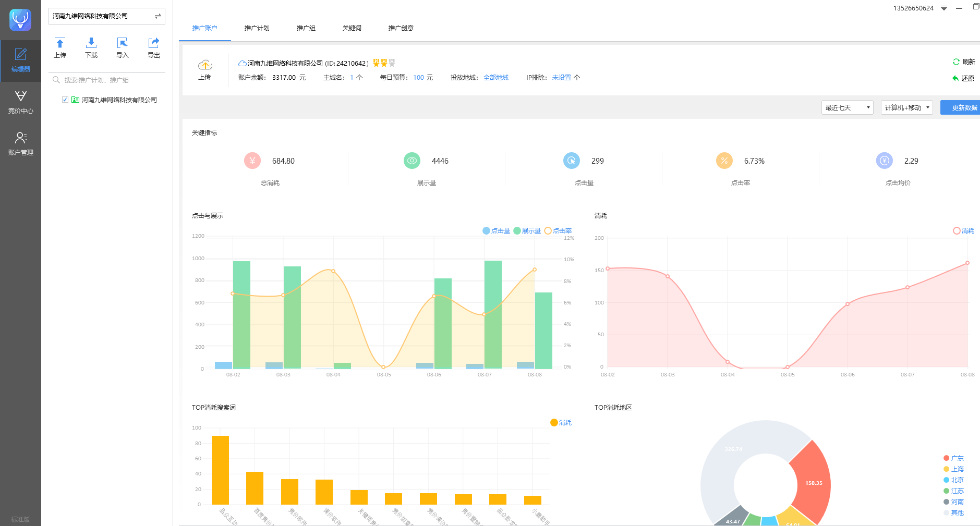Click the cloud icon beside account name
Viewport: 980px width, 526px height.
(x=243, y=64)
